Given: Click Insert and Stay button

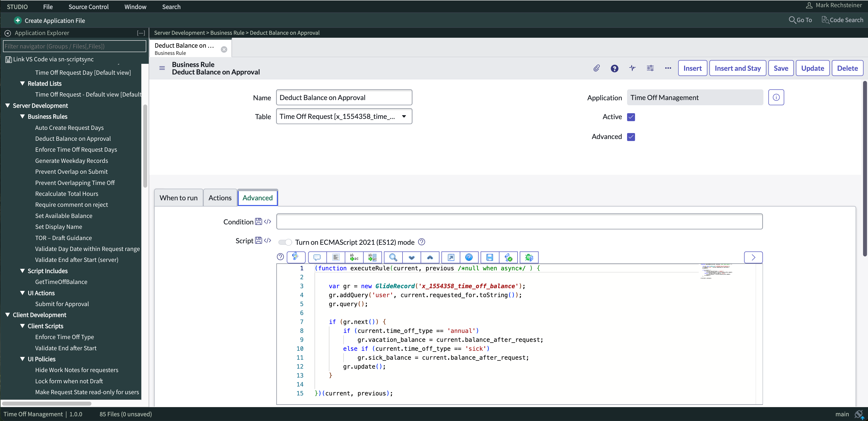Looking at the screenshot, I should tap(738, 68).
